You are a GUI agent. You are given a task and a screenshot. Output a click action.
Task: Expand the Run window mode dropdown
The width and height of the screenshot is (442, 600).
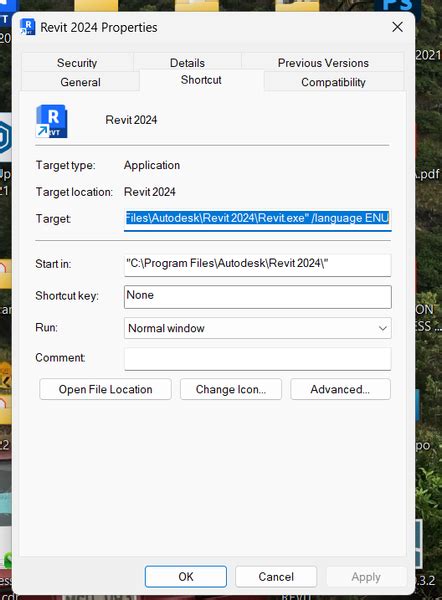(x=258, y=328)
